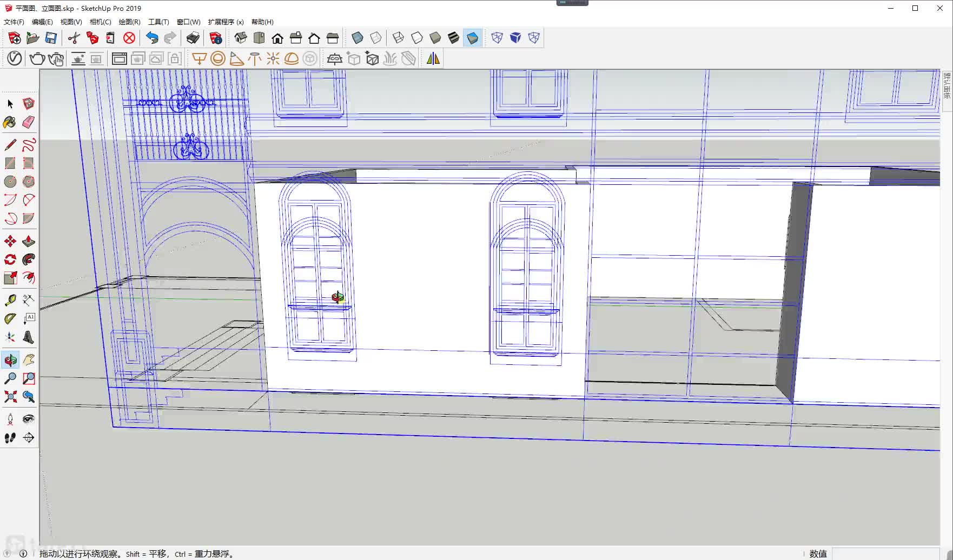Open 视图(V) menu

(x=71, y=22)
